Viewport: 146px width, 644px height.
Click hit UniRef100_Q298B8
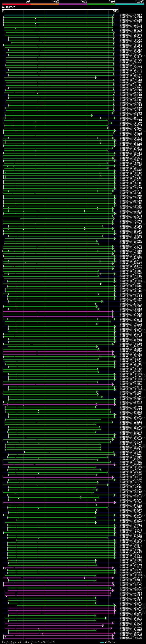[131, 593]
